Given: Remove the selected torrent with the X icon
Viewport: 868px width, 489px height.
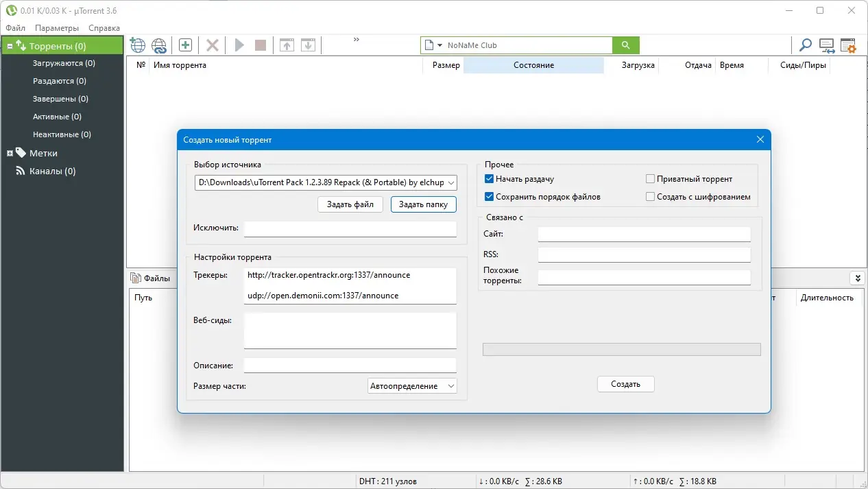Looking at the screenshot, I should [212, 45].
